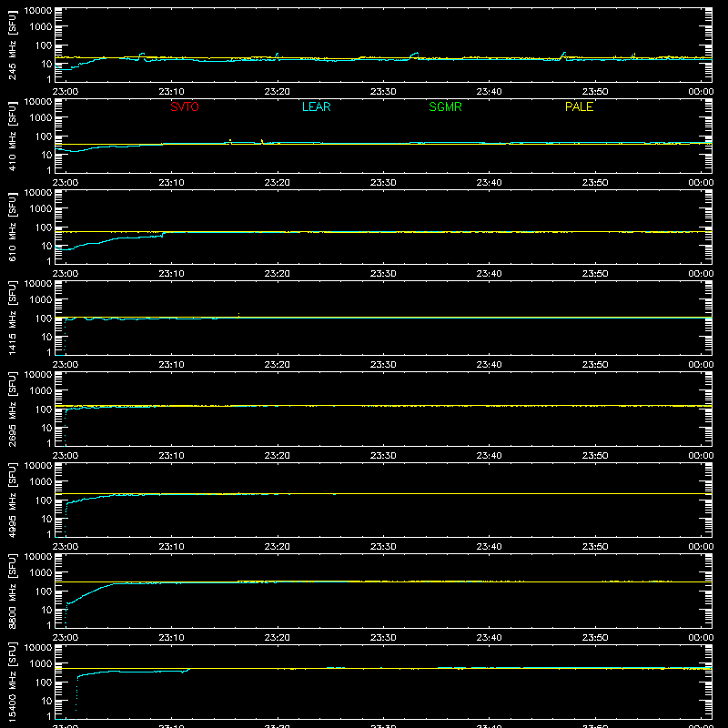
Task: Click 23:50 time label under 8800 MHz plot
Action: (x=595, y=638)
